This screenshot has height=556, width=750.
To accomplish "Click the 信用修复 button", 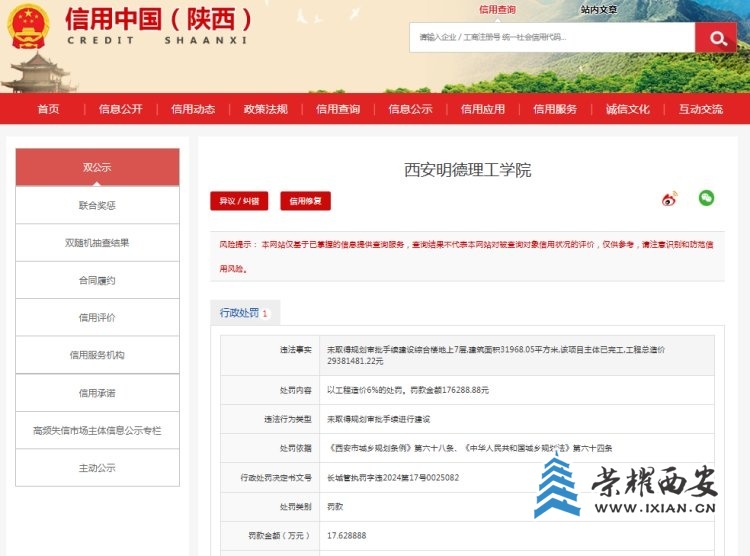I will (x=305, y=201).
